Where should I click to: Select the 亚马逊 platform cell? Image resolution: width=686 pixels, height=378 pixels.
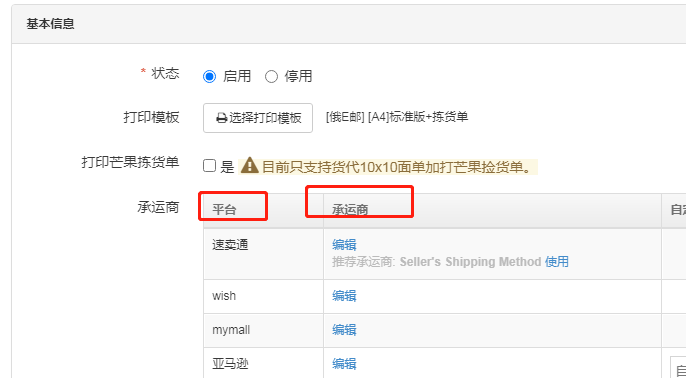[263, 363]
